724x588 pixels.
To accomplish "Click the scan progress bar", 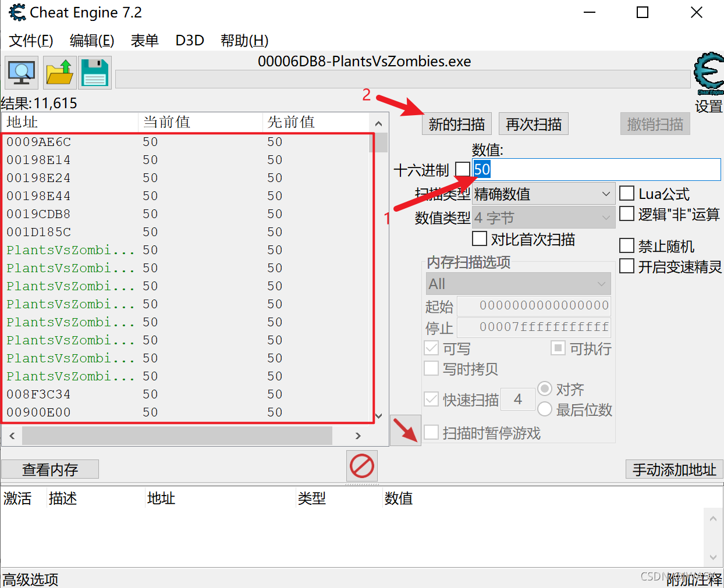I will pyautogui.click(x=403, y=80).
